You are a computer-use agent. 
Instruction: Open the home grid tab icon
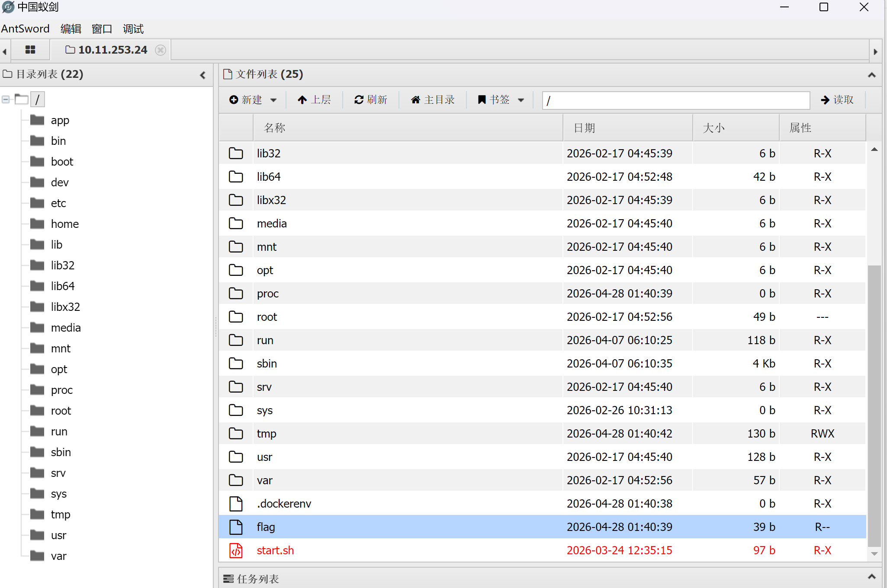(30, 50)
